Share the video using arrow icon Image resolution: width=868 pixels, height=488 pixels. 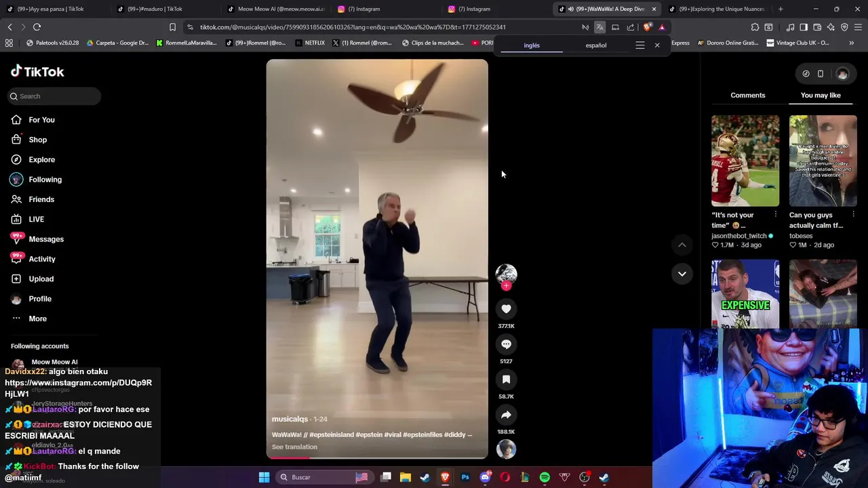pyautogui.click(x=506, y=415)
